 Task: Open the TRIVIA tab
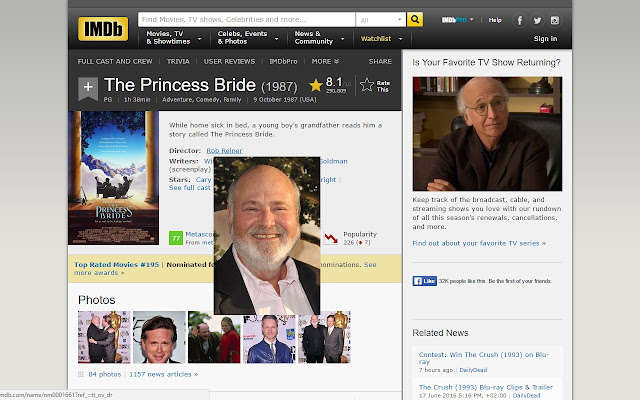point(178,61)
